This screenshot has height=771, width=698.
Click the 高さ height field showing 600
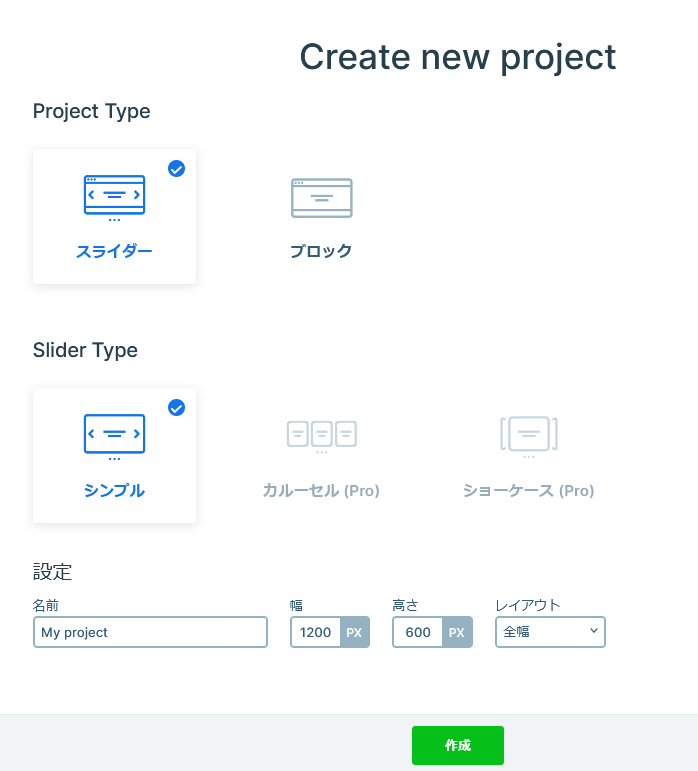tap(418, 633)
